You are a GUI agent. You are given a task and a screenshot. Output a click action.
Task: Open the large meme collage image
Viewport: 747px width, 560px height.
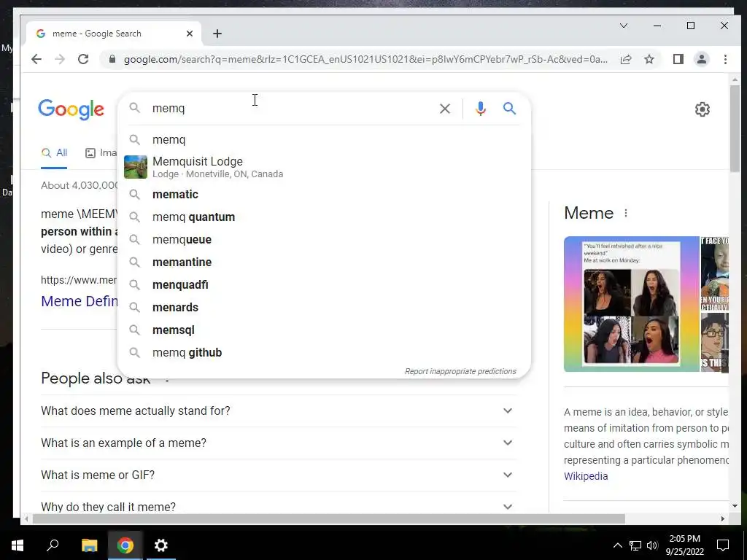631,304
